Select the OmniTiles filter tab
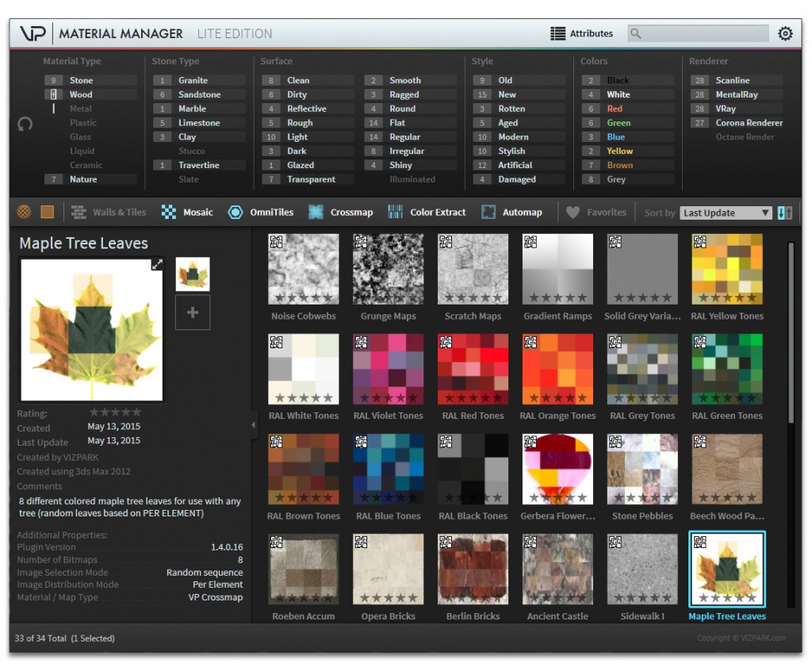The image size is (812, 671). tap(261, 212)
